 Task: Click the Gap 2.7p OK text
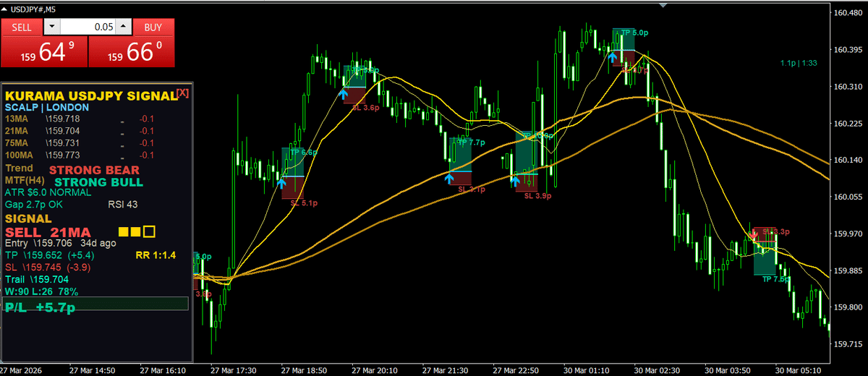(34, 205)
